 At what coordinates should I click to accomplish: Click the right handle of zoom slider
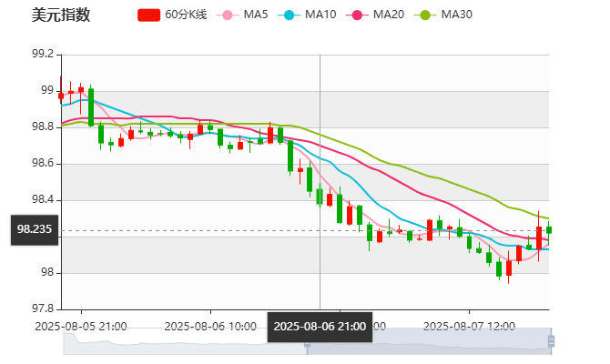[552, 341]
